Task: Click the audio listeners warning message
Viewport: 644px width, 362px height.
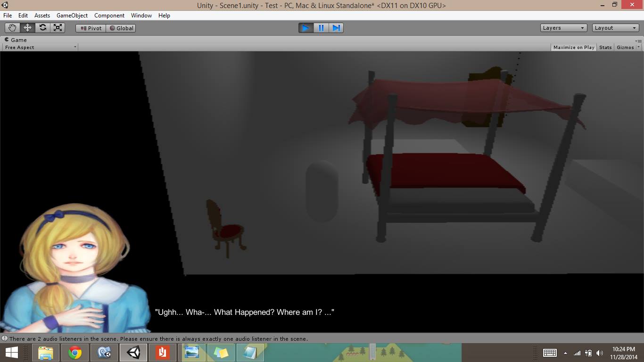Action: click(158, 339)
